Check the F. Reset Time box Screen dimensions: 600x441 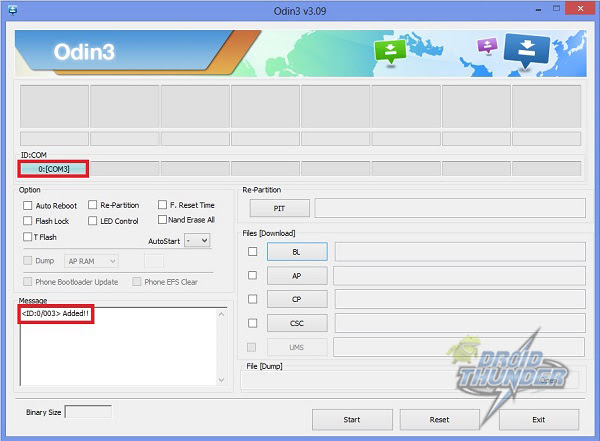point(162,204)
